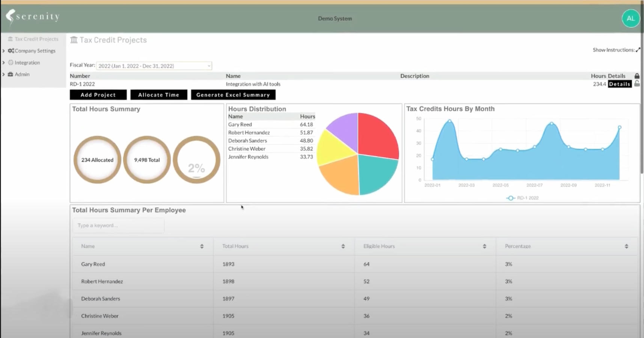644x338 pixels.
Task: Click the Admin briefcase icon
Action: coord(11,74)
